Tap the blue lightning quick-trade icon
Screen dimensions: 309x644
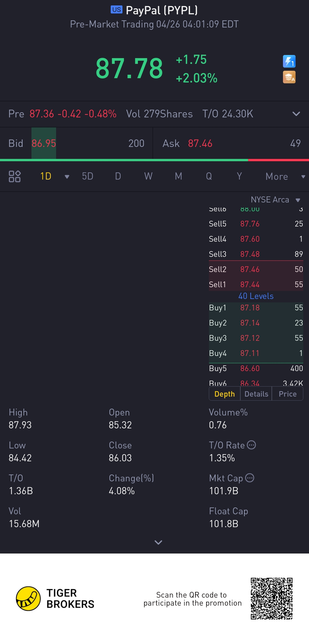[x=289, y=61]
